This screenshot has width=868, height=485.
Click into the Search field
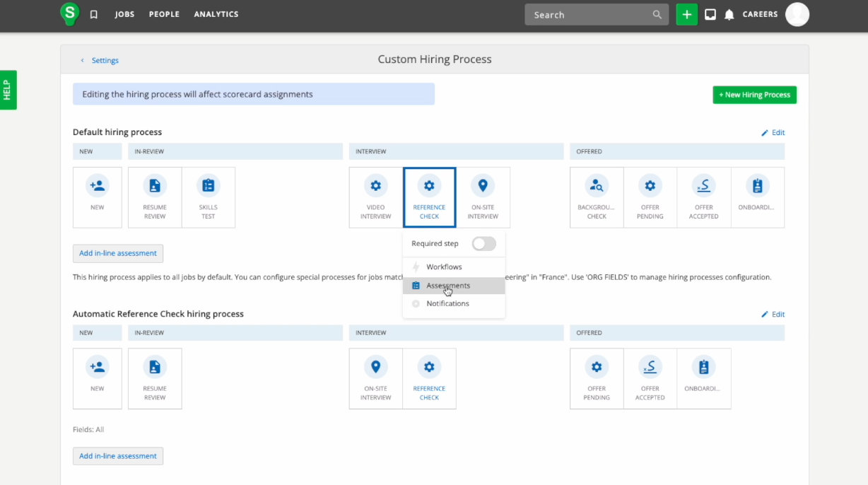click(x=590, y=15)
